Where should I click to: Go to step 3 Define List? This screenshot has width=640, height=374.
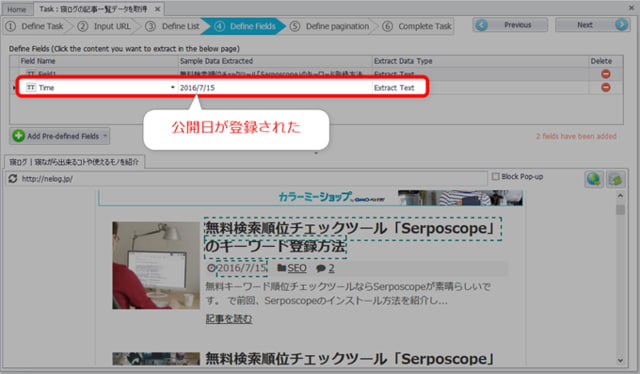point(173,26)
